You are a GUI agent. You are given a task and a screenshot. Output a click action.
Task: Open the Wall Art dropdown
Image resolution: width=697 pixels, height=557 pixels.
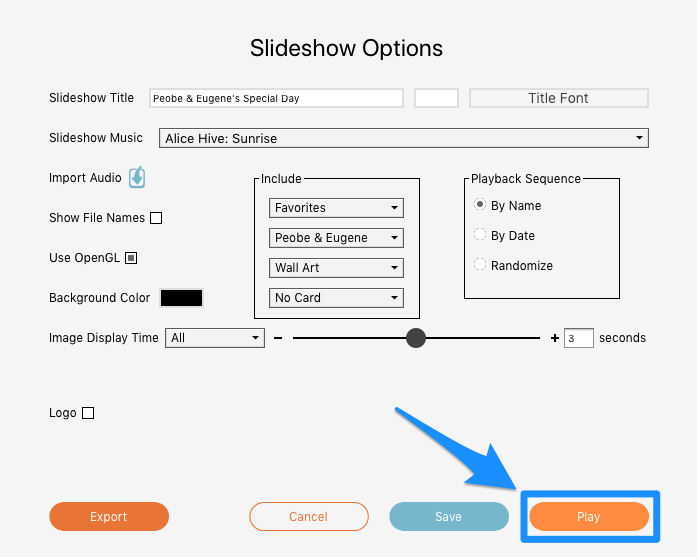[336, 268]
